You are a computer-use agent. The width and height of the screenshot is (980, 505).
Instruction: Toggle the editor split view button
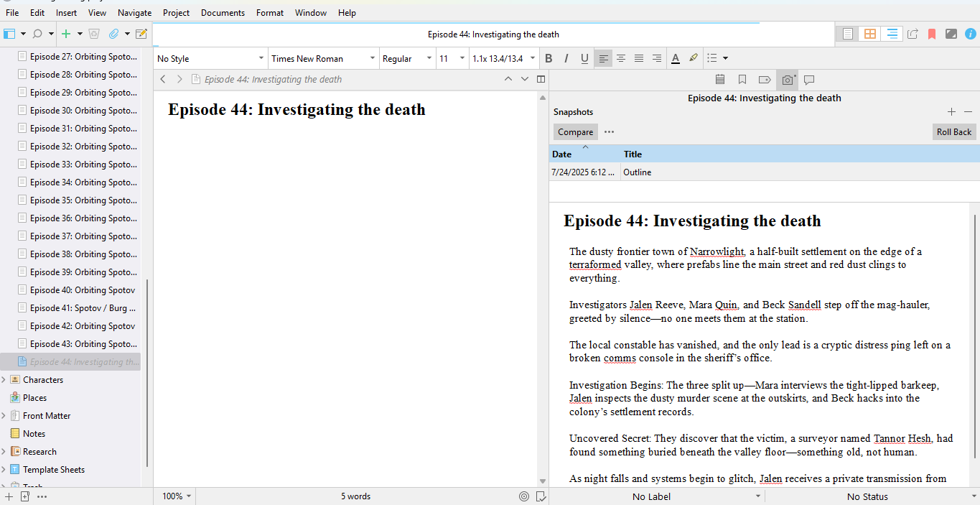(541, 80)
